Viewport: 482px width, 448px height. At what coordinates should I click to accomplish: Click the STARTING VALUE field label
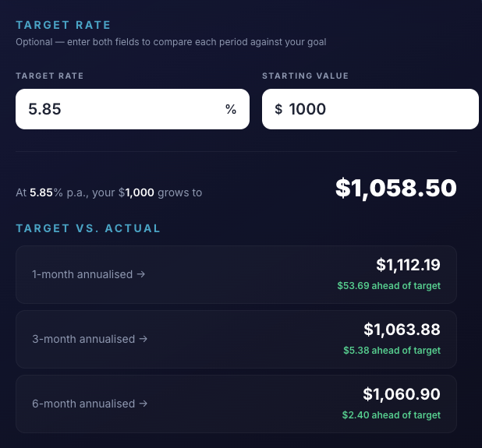tap(305, 76)
